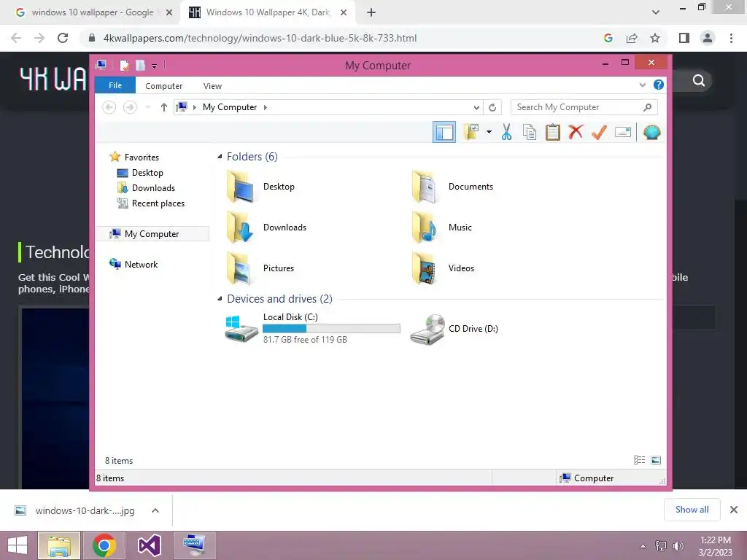The width and height of the screenshot is (747, 560).
Task: Click the Search My Computer field
Action: click(x=584, y=107)
